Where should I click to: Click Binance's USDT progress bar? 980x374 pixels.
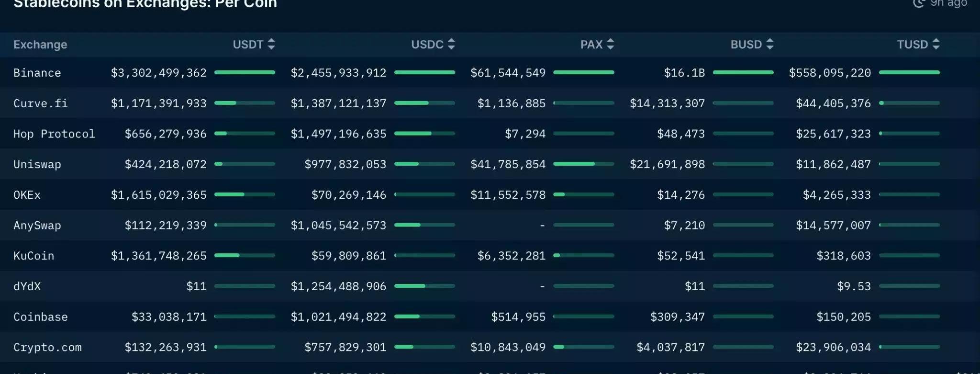(245, 72)
